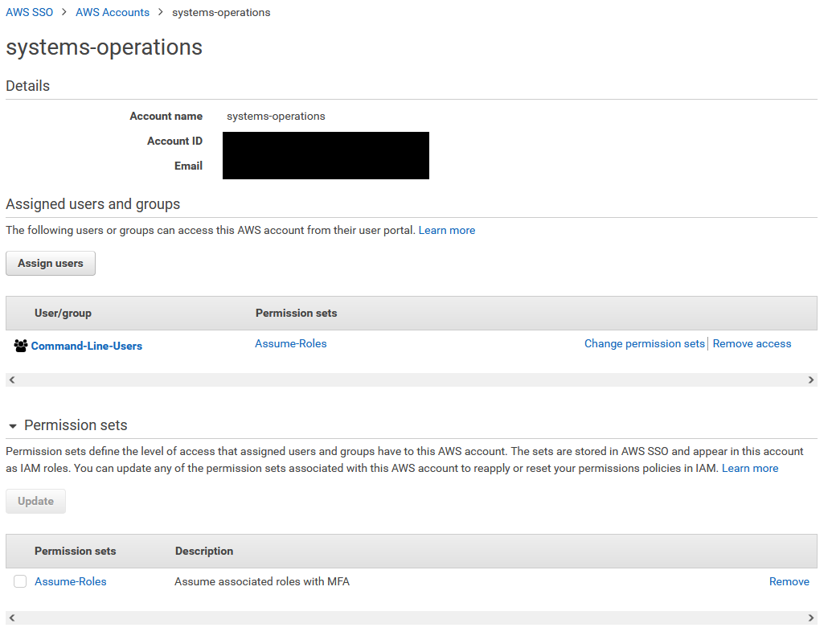This screenshot has height=644, width=832.
Task: Open Learn more about user portal access
Action: pyautogui.click(x=446, y=230)
